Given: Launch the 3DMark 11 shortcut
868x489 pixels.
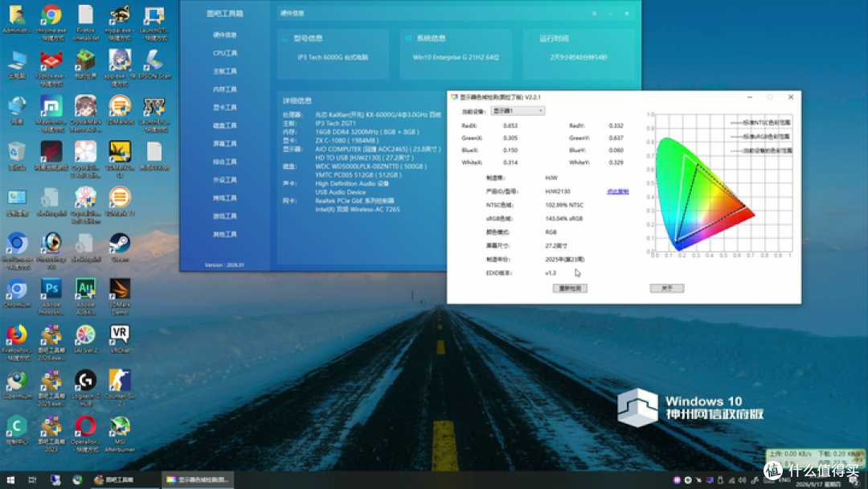Looking at the screenshot, I should (x=120, y=202).
